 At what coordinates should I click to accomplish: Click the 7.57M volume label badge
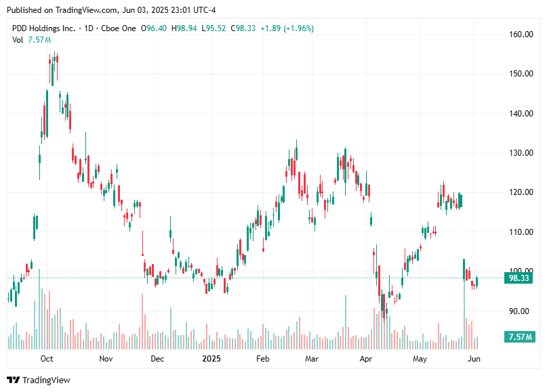[519, 336]
